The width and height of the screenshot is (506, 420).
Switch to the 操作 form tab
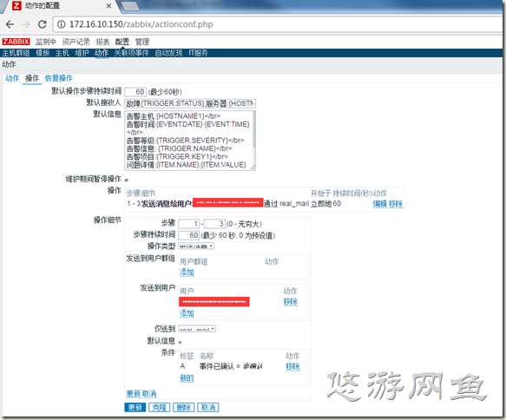(x=32, y=78)
